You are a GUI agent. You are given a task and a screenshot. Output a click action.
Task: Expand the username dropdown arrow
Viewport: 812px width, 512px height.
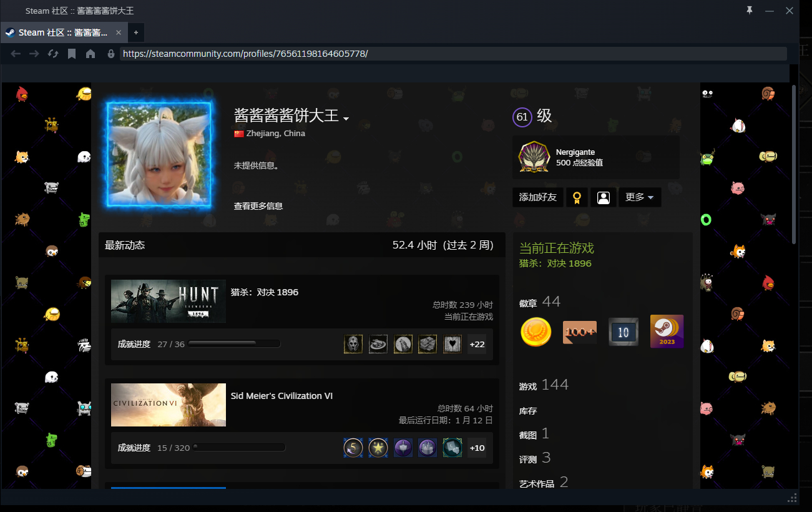pos(346,119)
